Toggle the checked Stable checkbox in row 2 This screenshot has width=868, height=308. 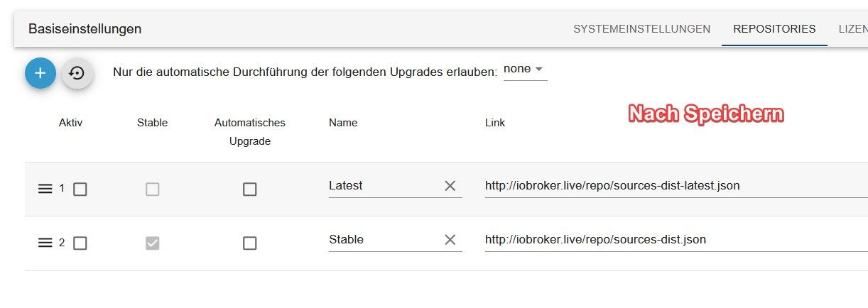152,243
